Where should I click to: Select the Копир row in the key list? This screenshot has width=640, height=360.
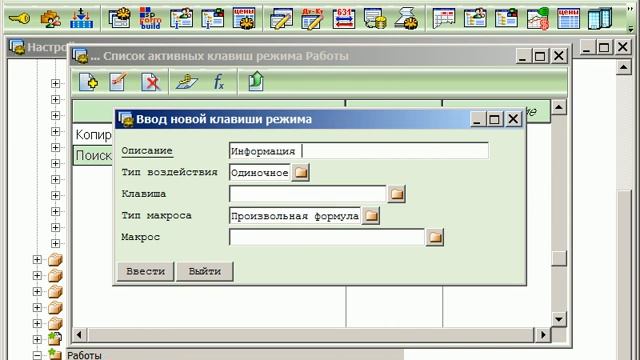click(x=93, y=134)
